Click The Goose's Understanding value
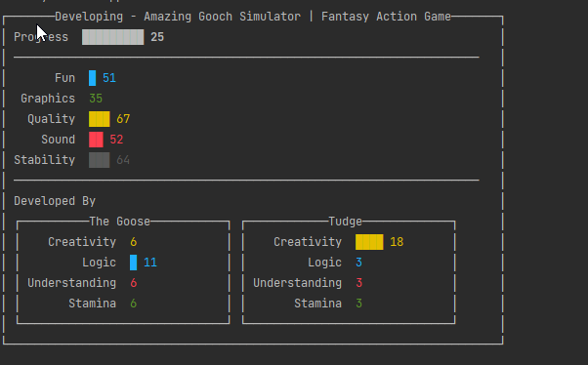Screen dimensions: 588x365 pos(134,283)
